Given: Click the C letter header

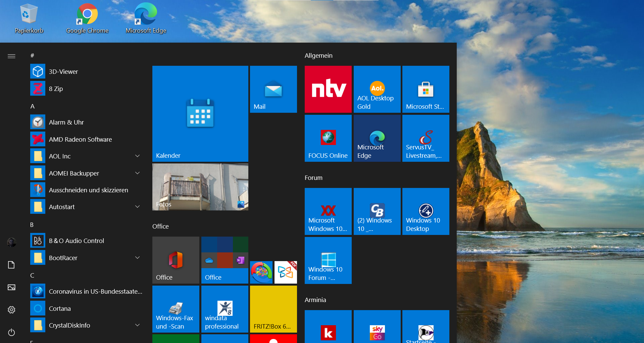Looking at the screenshot, I should click(x=32, y=276).
